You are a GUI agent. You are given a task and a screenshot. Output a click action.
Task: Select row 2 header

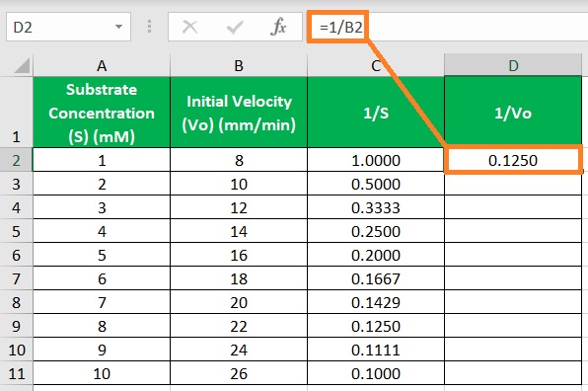[16, 160]
